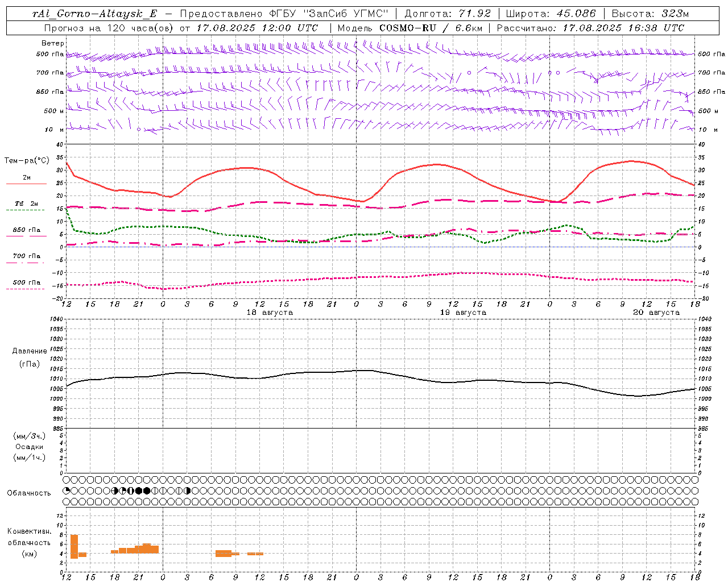The image size is (728, 582).
Task: Click the 20 августа date label
Action: point(656,313)
